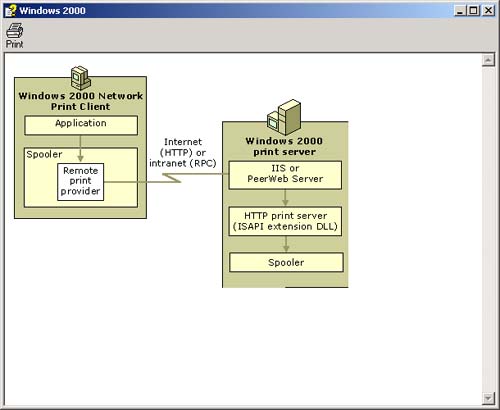The width and height of the screenshot is (500, 410).
Task: Click the scroll down arrow
Action: [488, 398]
